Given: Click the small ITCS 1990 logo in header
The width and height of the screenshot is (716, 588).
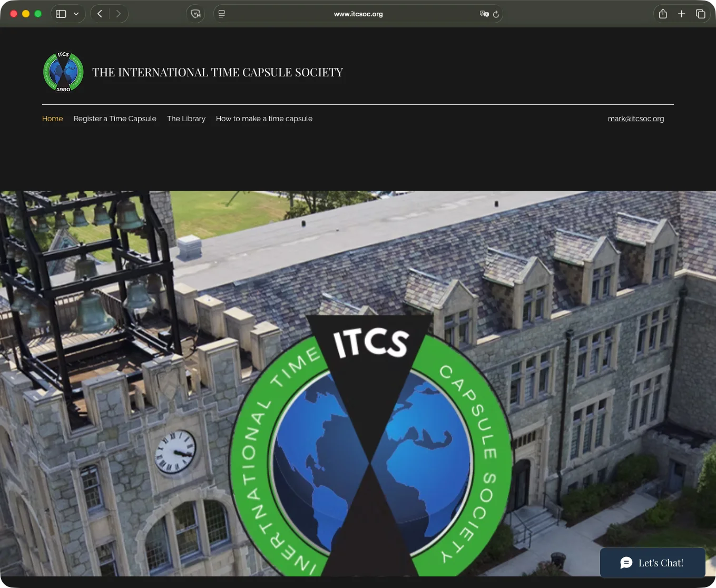Looking at the screenshot, I should pos(63,72).
